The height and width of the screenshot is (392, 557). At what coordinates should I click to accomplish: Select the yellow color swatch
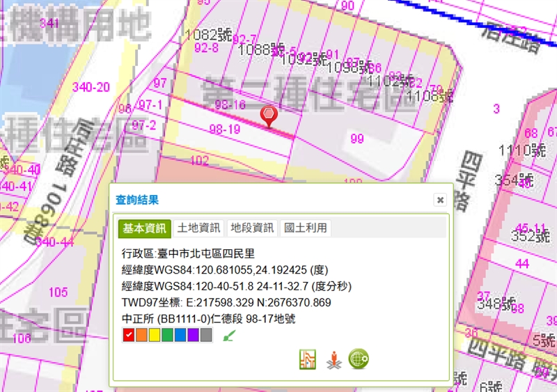click(154, 336)
